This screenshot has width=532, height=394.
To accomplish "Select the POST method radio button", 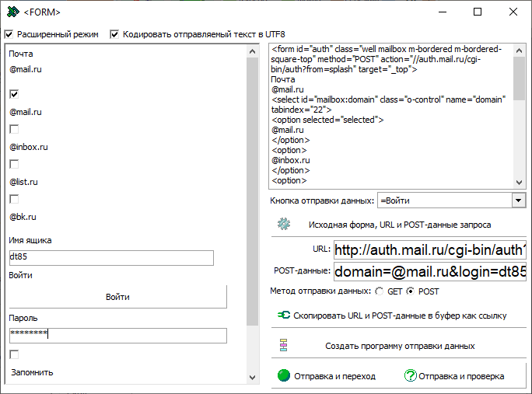I will pos(411,291).
